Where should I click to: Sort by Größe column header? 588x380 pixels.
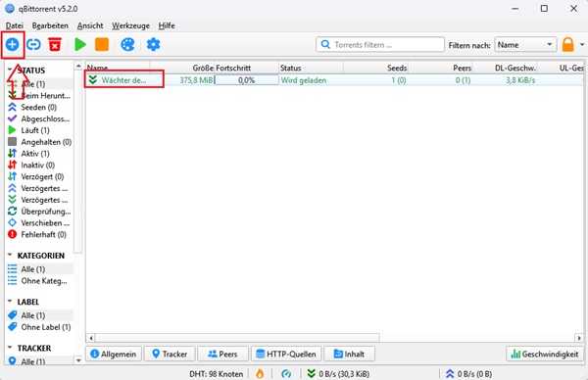tap(182, 68)
